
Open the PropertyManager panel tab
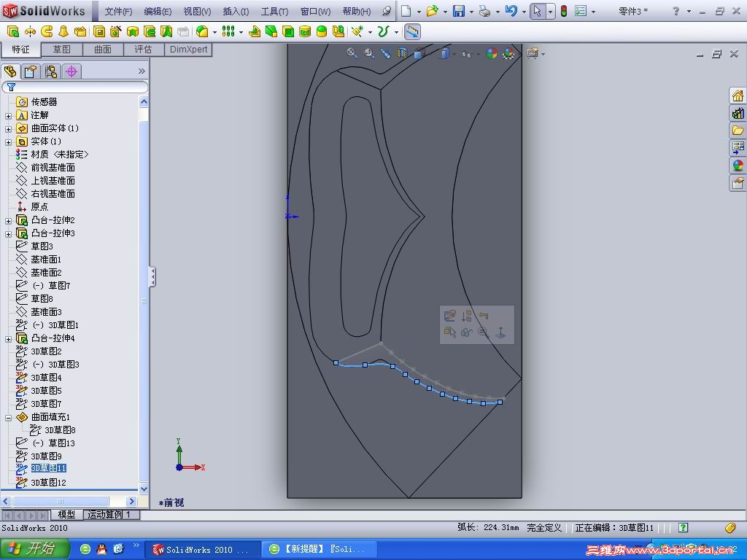30,71
